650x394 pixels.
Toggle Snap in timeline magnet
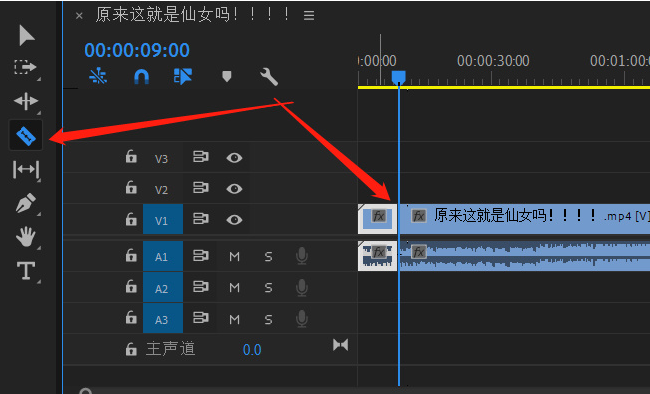(x=141, y=76)
